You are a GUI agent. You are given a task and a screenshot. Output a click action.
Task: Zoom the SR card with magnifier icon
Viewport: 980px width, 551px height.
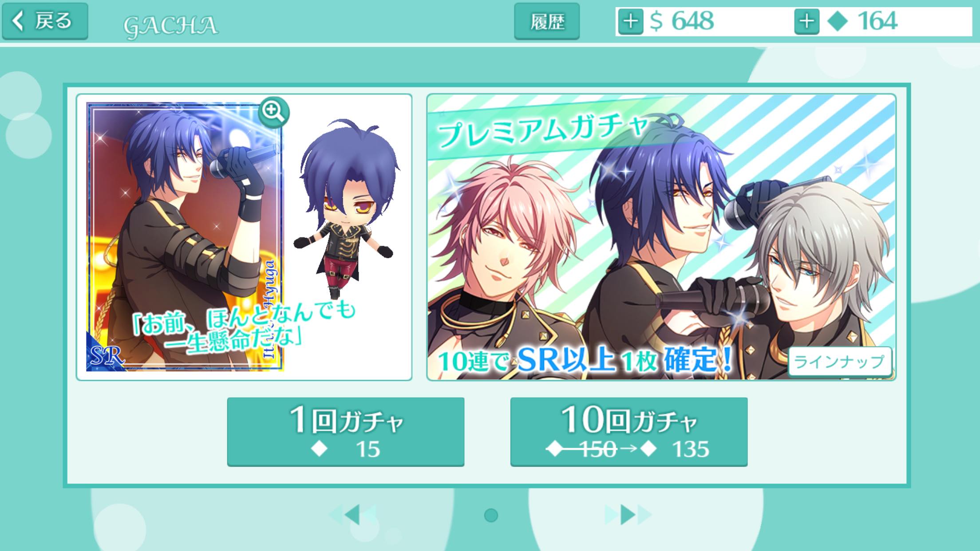pos(273,112)
